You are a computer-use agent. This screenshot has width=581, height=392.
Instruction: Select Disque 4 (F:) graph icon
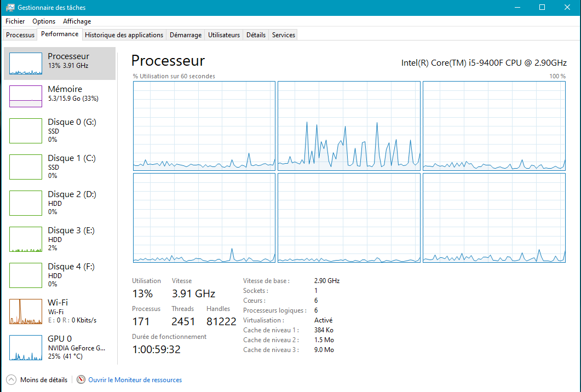26,275
